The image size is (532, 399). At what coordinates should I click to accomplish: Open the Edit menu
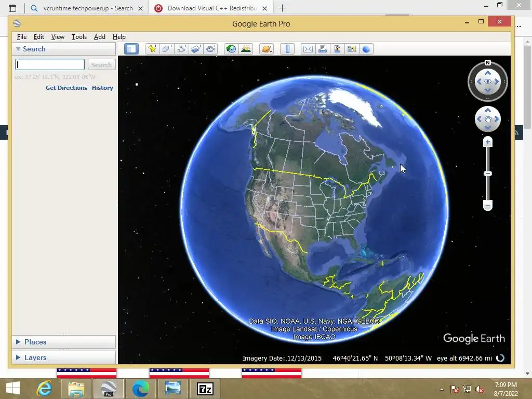[38, 37]
